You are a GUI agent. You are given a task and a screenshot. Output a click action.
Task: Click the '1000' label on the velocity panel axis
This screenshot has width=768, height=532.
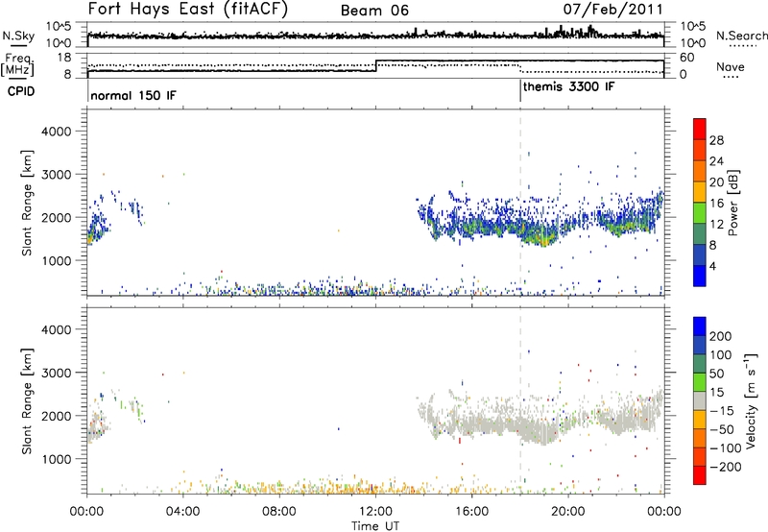point(56,459)
